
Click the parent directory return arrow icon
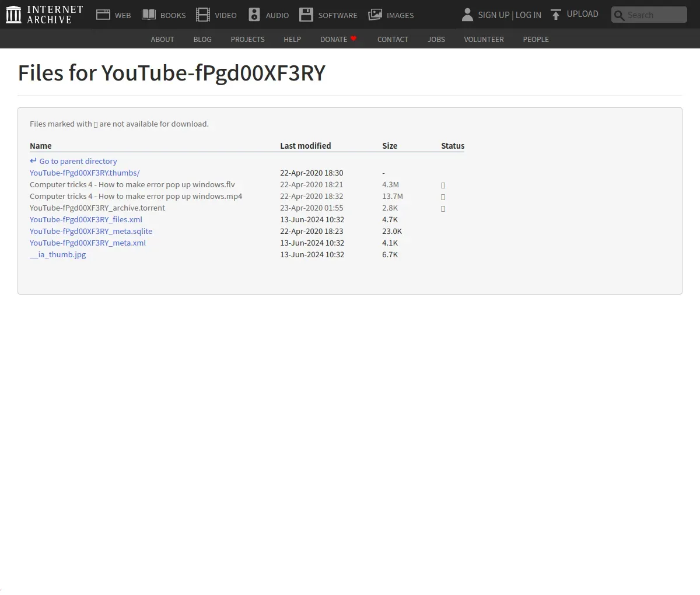coord(33,161)
